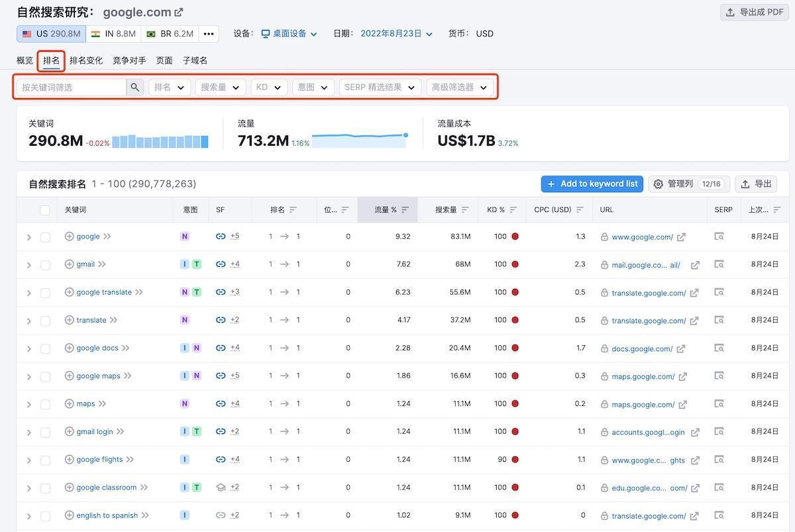Select the US 290.8M database button
Screen dimensions: 795x532
click(51, 34)
